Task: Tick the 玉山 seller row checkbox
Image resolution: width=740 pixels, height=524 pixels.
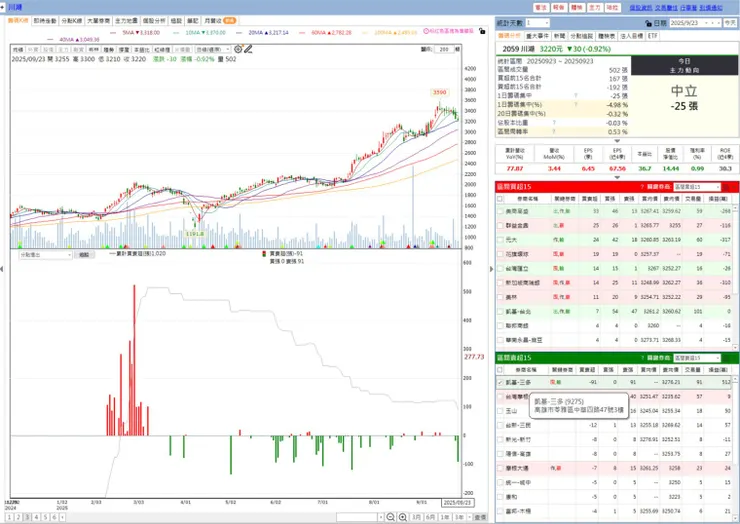Action: coord(500,411)
